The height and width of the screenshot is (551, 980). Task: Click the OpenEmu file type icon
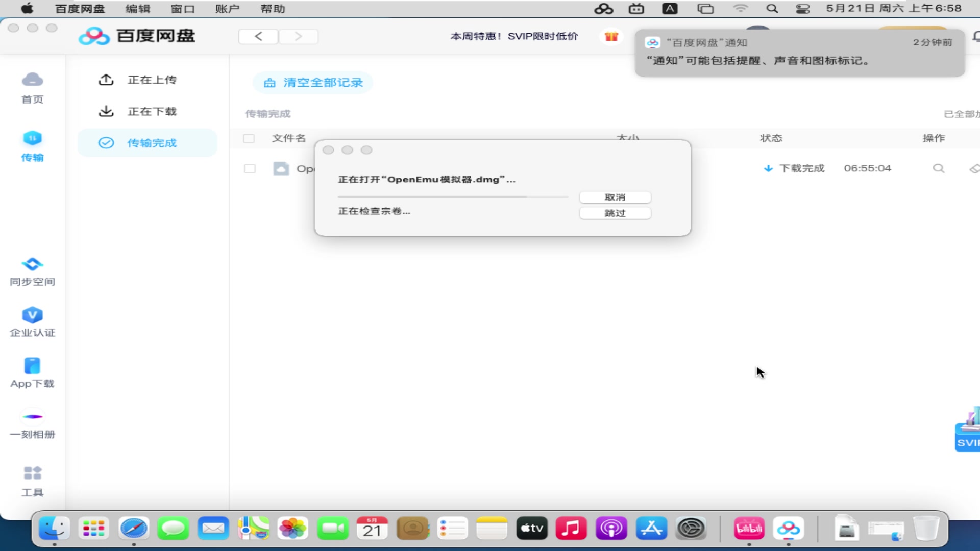[281, 168]
